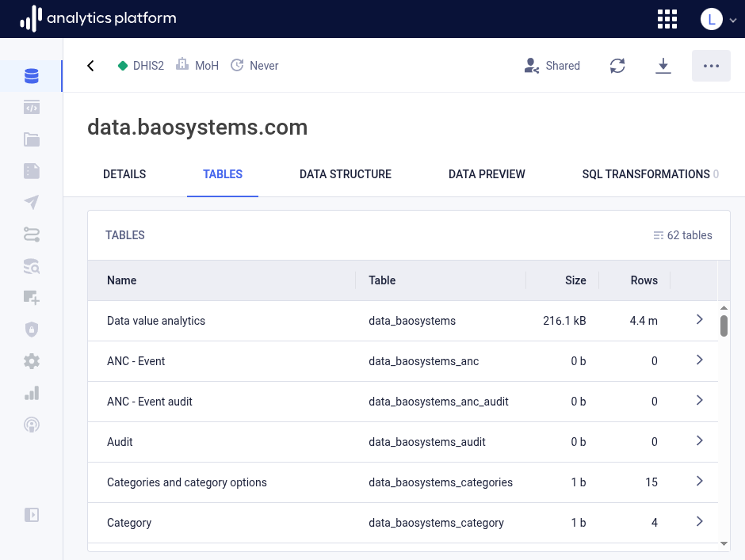Sort by the Rows column header

click(x=644, y=280)
